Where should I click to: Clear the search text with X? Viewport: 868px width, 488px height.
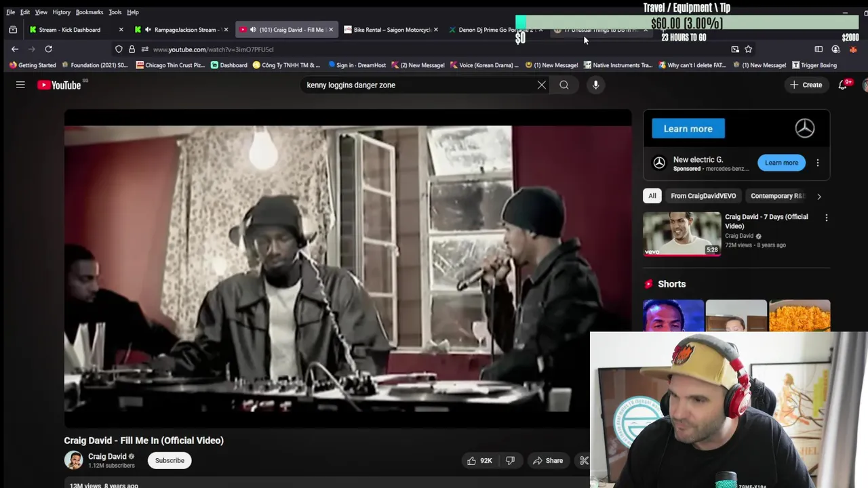pos(541,85)
